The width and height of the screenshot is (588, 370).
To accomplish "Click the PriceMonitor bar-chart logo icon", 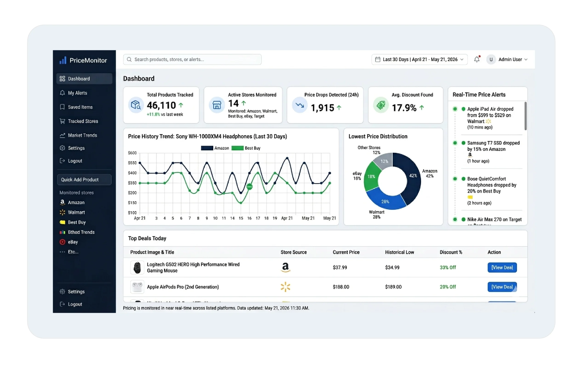I will pyautogui.click(x=63, y=60).
